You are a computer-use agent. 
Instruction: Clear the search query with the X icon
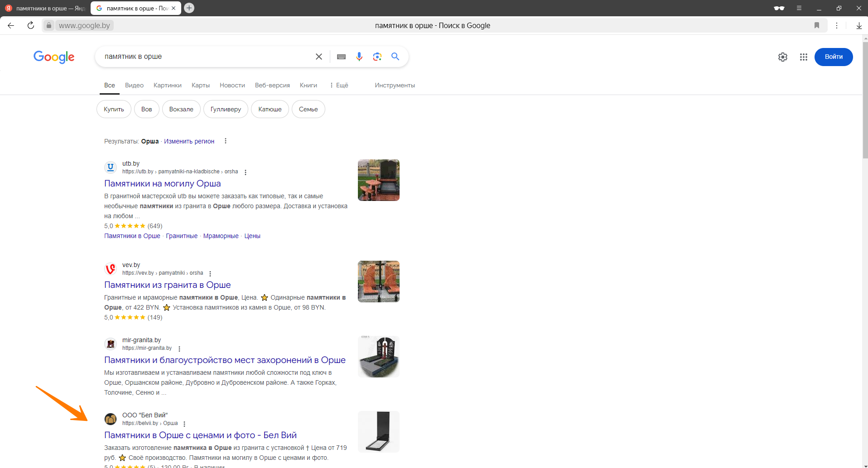coord(319,57)
